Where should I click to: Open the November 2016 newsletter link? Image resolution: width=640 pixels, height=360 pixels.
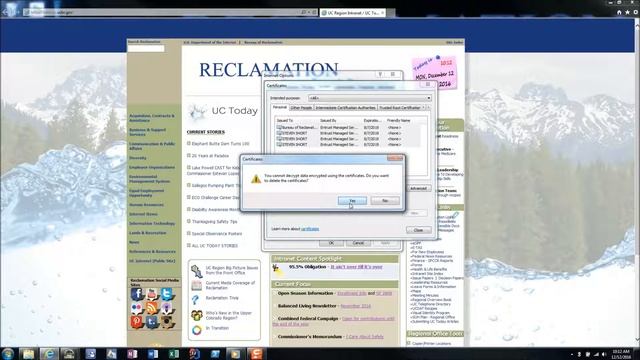[356, 306]
